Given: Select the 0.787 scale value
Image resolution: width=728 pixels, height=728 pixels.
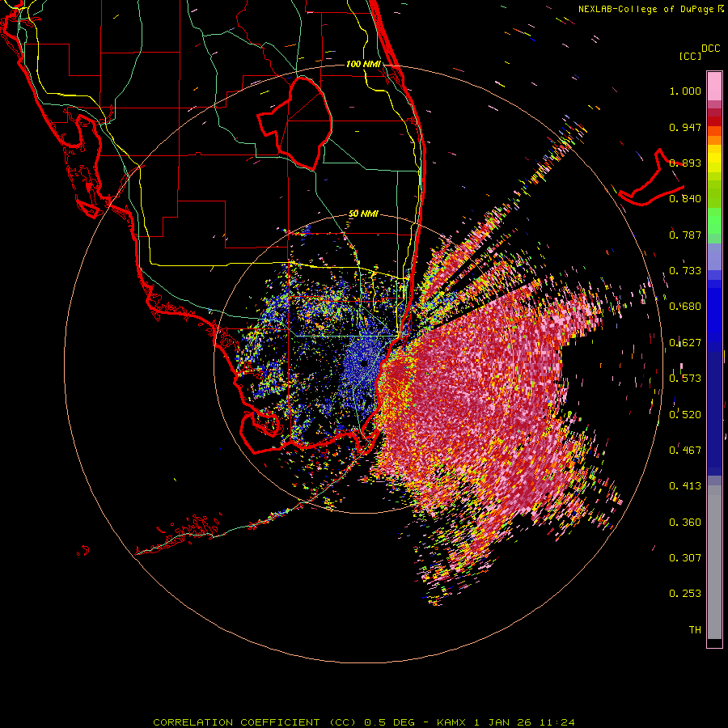Looking at the screenshot, I should pyautogui.click(x=685, y=235).
